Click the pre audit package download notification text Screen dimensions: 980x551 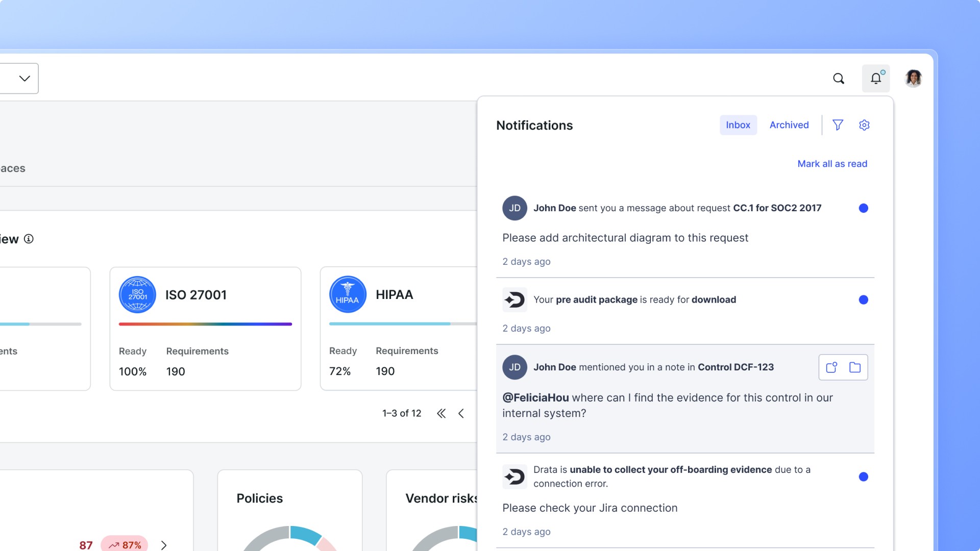click(634, 299)
